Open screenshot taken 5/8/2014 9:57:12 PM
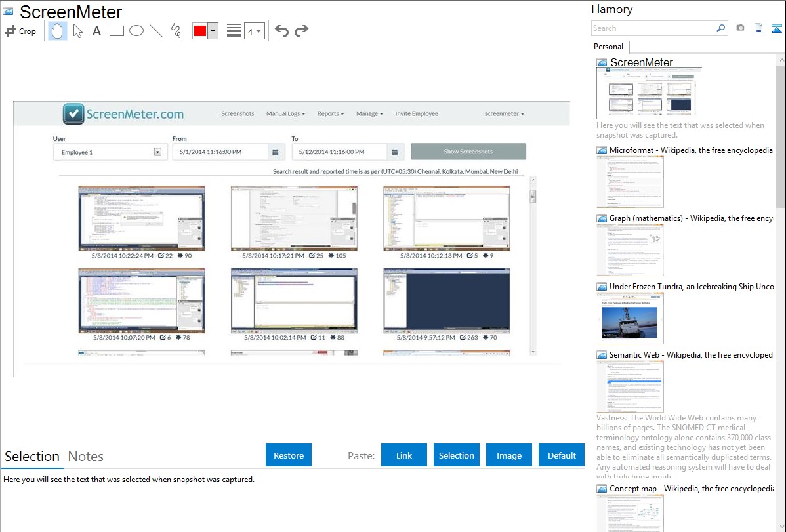This screenshot has height=532, width=786. coord(447,300)
